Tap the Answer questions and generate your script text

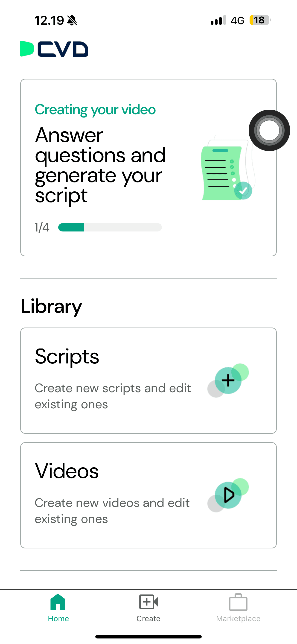point(100,165)
